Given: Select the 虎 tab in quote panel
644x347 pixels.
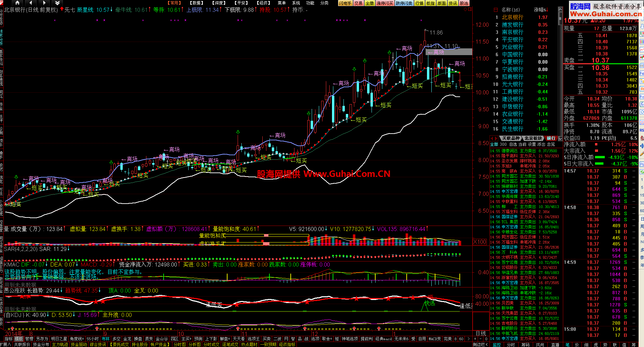Looking at the screenshot, I should (596, 345).
